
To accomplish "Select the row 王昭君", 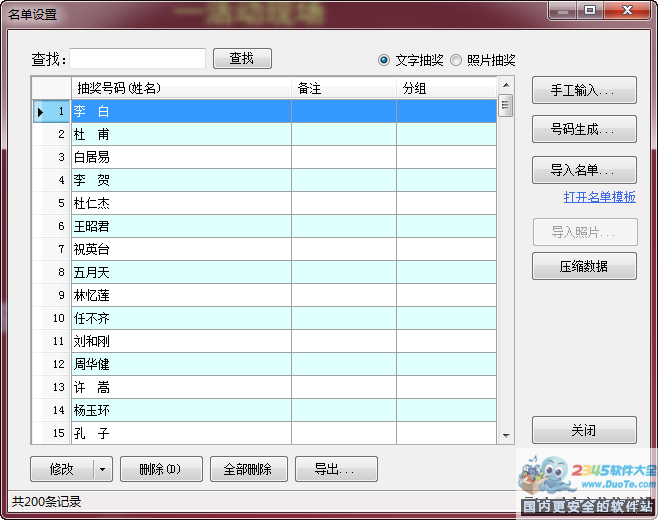I will point(264,227).
